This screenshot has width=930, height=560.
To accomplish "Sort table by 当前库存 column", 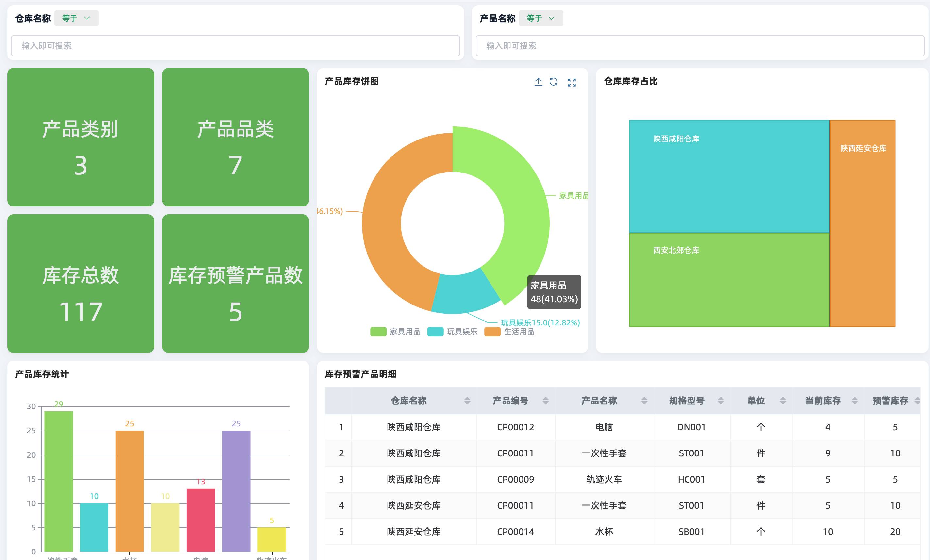I will [x=855, y=401].
